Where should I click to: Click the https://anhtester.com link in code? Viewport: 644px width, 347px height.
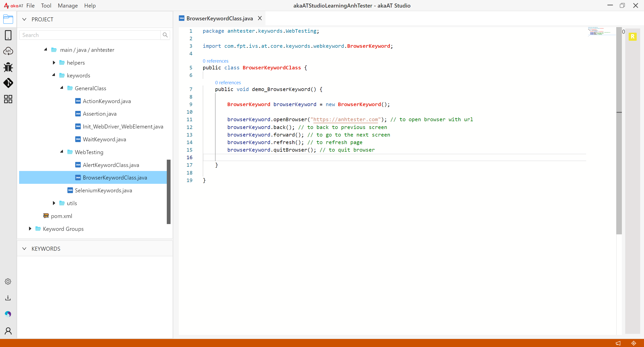pyautogui.click(x=346, y=119)
